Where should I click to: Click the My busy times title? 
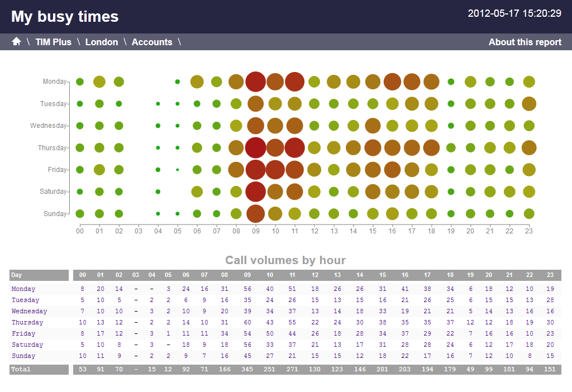(65, 17)
